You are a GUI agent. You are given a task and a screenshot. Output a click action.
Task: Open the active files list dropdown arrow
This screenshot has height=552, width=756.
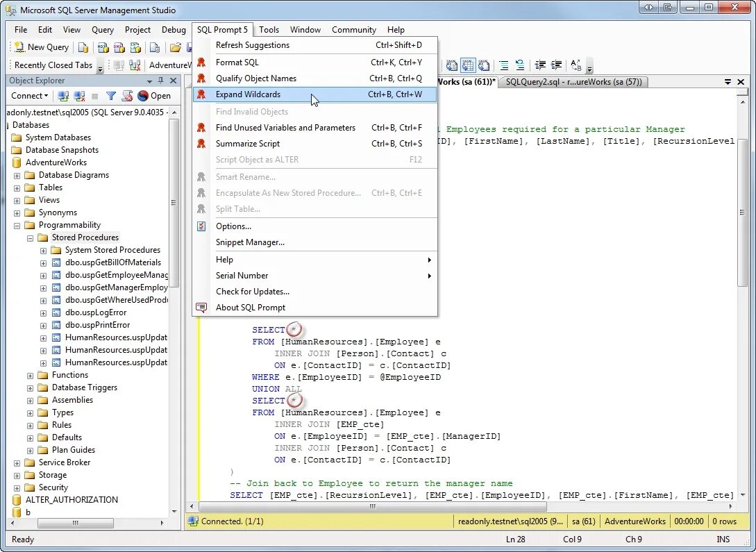click(728, 82)
